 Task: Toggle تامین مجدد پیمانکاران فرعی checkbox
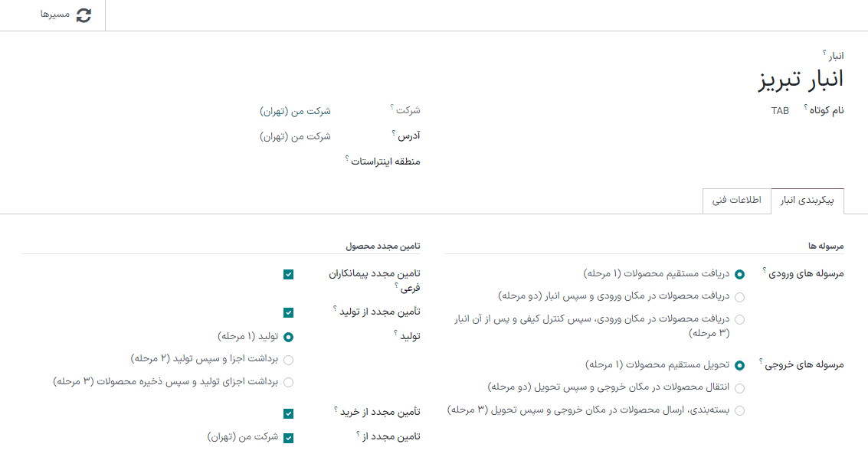click(288, 274)
